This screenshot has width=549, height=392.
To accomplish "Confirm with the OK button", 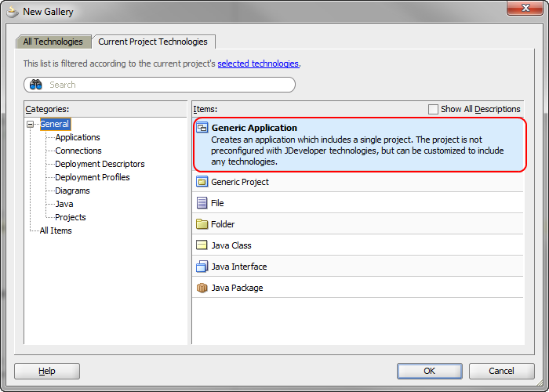I will (430, 371).
